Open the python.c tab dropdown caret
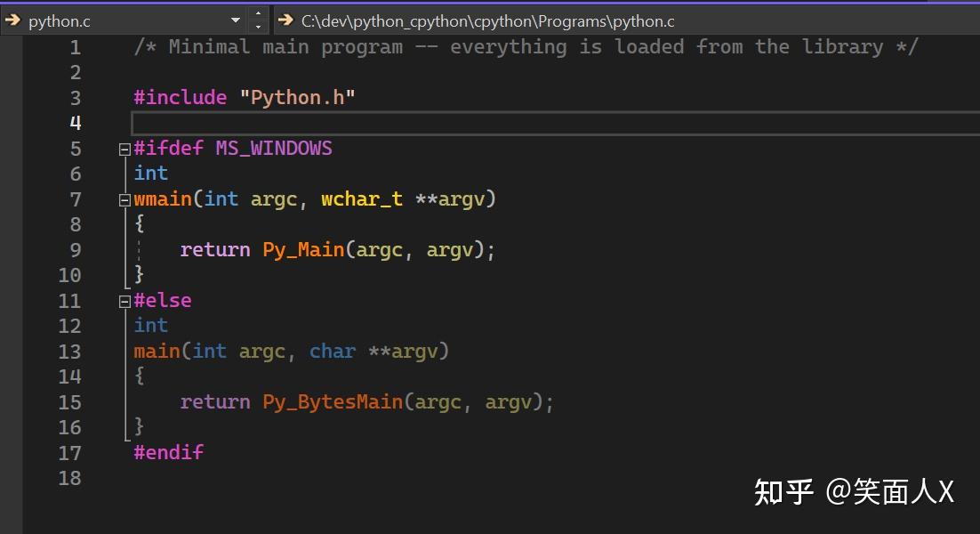980x534 pixels. pyautogui.click(x=235, y=20)
